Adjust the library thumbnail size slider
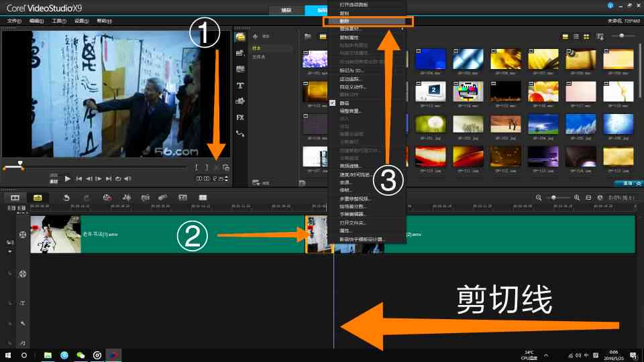 tap(622, 36)
